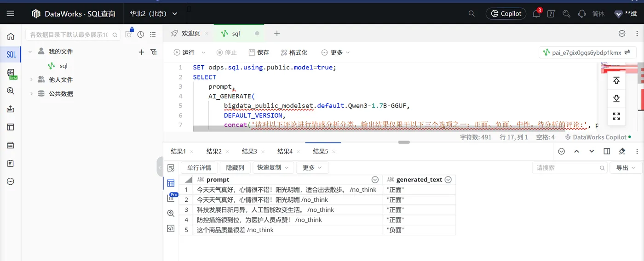The width and height of the screenshot is (644, 261).
Task: Open editor tab bar more options
Action: click(x=637, y=34)
